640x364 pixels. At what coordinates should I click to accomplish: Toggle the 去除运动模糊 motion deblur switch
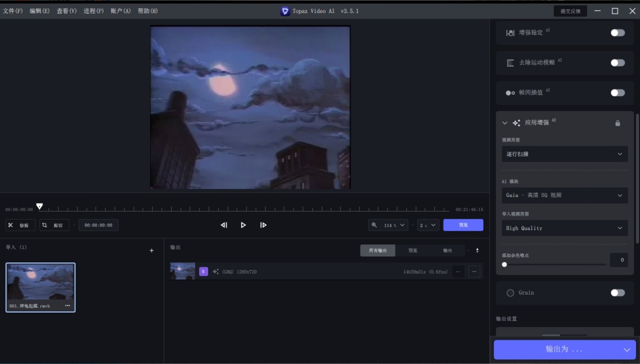click(618, 63)
